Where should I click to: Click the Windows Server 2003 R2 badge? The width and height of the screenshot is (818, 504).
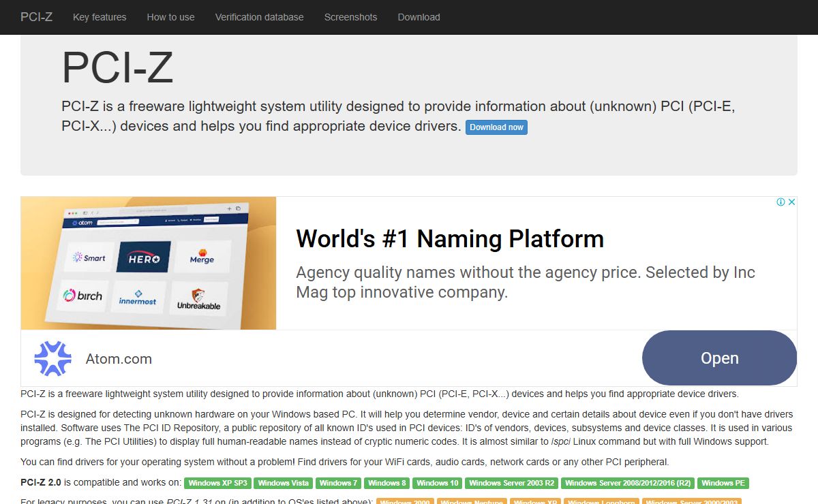tap(512, 484)
